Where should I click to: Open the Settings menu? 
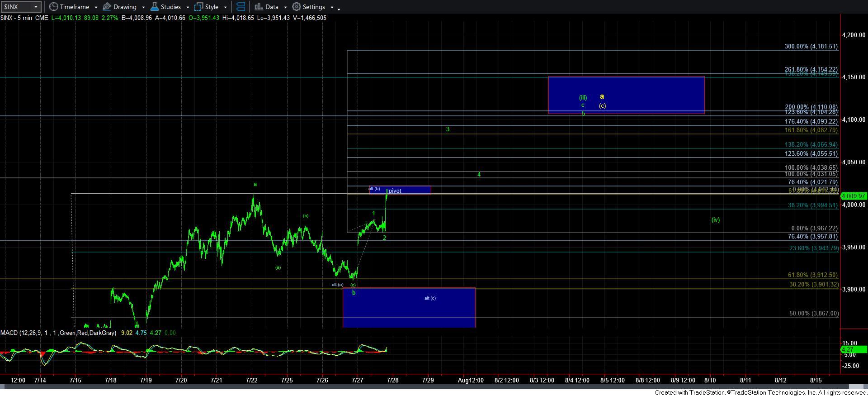(x=308, y=7)
